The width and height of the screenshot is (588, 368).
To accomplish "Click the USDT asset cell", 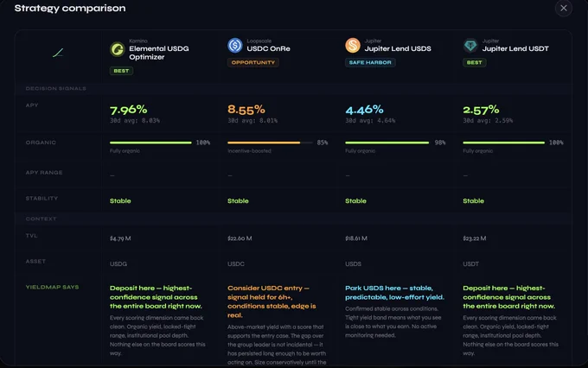I will click(x=471, y=263).
